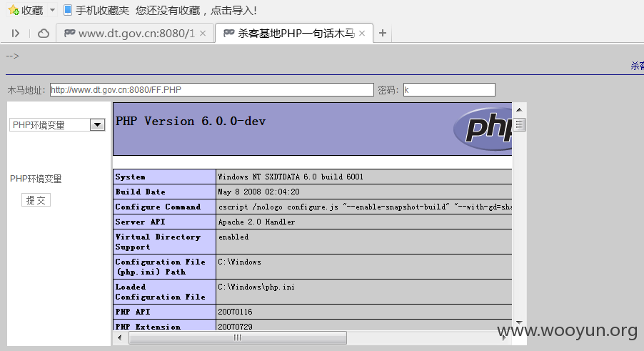Click the cloud restore icon
Viewport: 644px width, 351px height.
click(43, 34)
